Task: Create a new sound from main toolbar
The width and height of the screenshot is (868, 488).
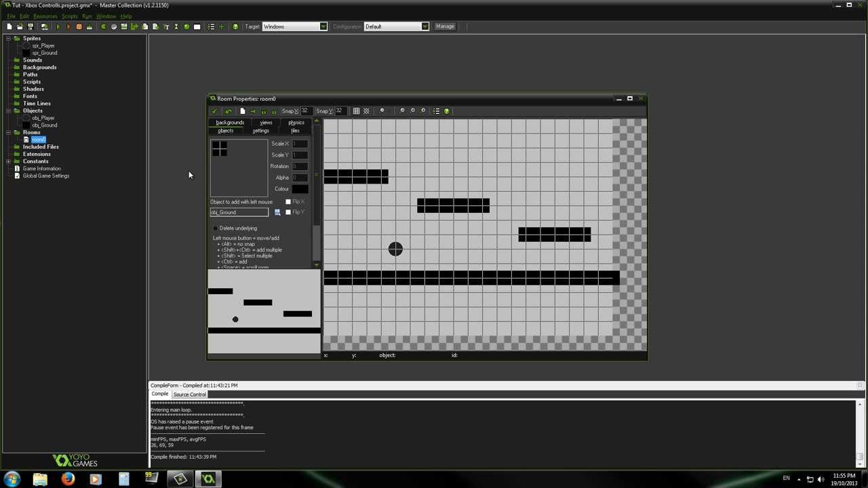Action: (114, 26)
